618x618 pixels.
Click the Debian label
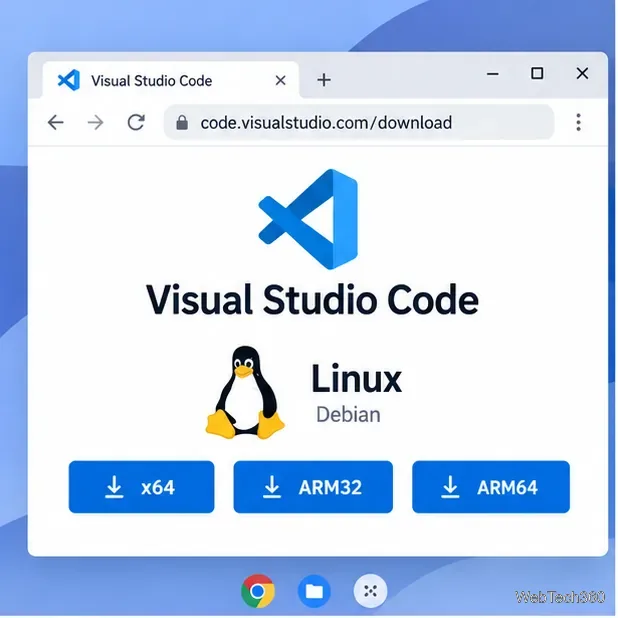(348, 415)
